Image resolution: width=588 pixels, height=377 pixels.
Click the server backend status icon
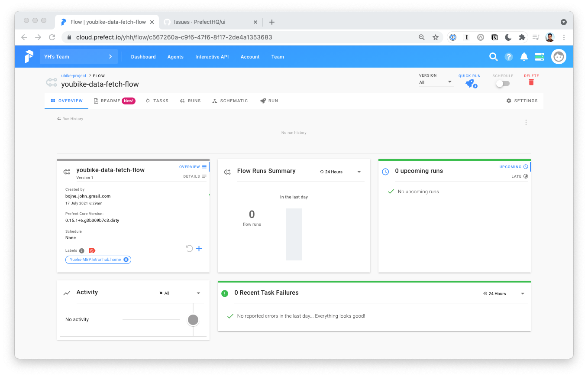539,57
